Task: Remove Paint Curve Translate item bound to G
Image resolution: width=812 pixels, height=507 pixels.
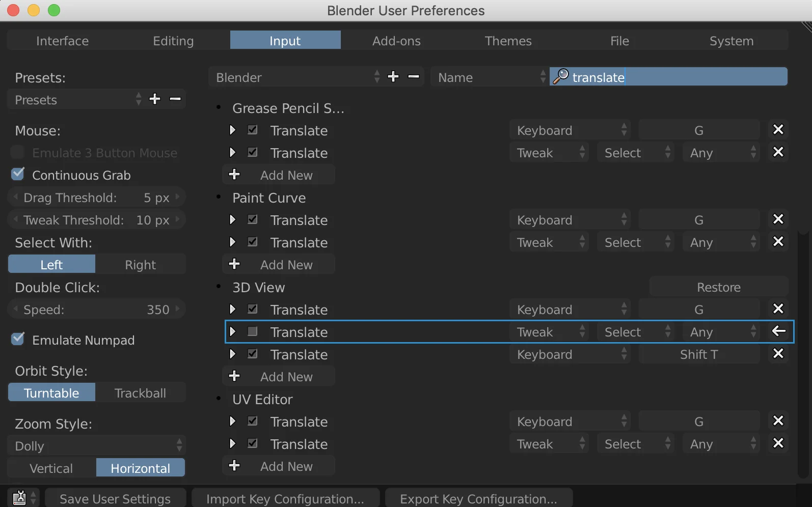Action: (778, 219)
